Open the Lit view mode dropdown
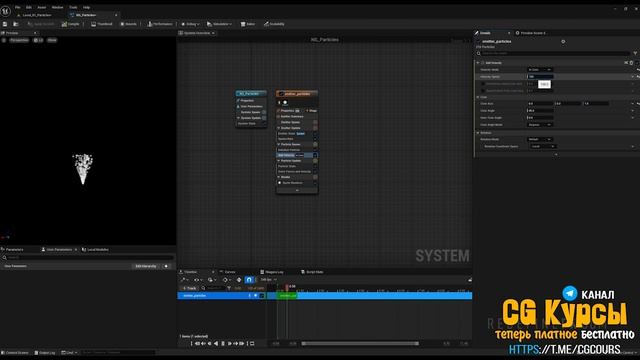 click(x=38, y=40)
